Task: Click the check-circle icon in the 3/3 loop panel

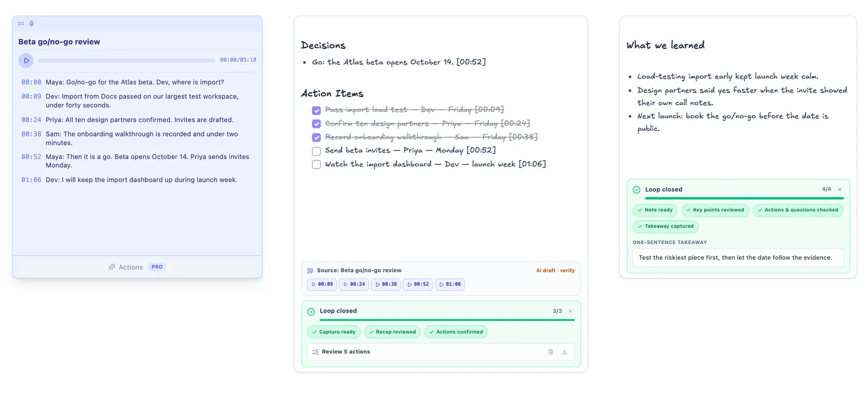Action: coord(311,312)
